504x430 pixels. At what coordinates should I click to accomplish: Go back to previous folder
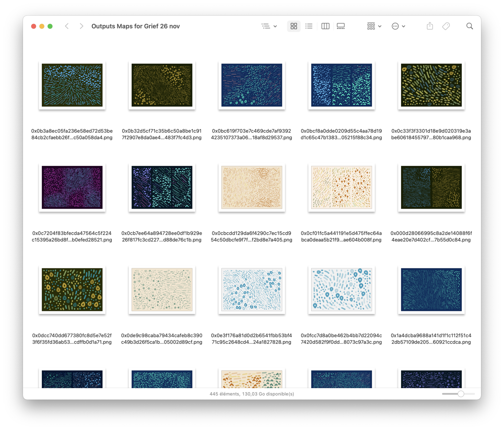point(67,26)
